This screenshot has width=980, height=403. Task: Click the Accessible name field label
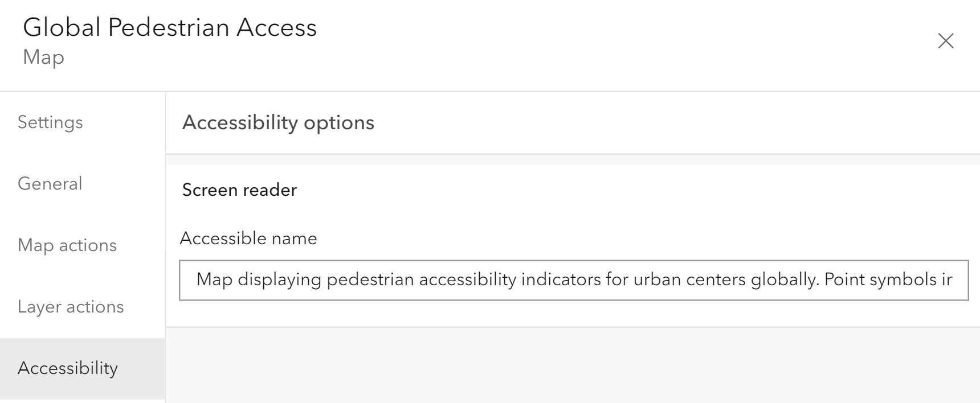click(x=248, y=238)
